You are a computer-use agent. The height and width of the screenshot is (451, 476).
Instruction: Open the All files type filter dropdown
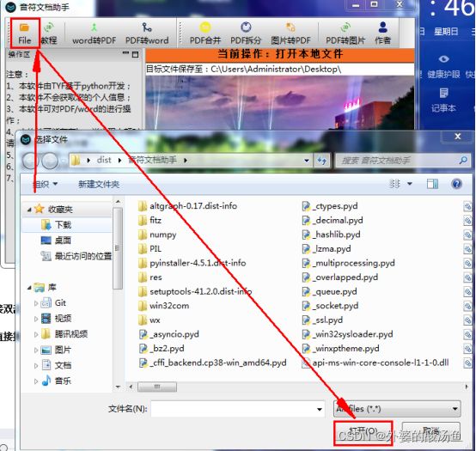pyautogui.click(x=397, y=409)
